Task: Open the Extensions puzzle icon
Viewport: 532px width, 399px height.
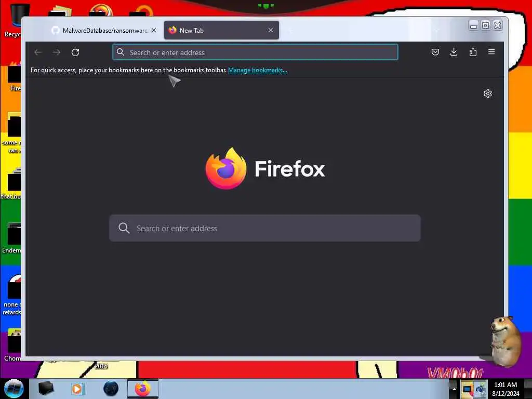Action: pos(473,52)
